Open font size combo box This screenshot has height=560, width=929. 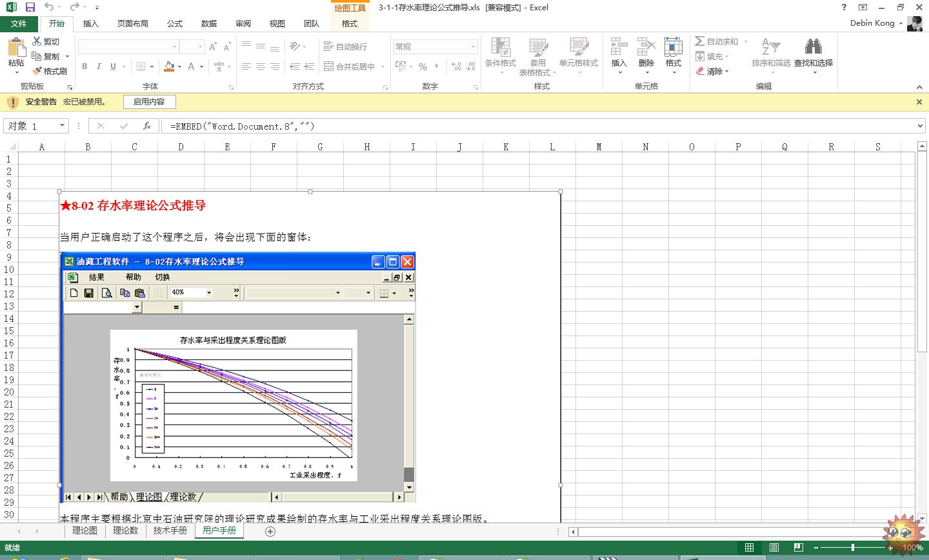point(192,46)
